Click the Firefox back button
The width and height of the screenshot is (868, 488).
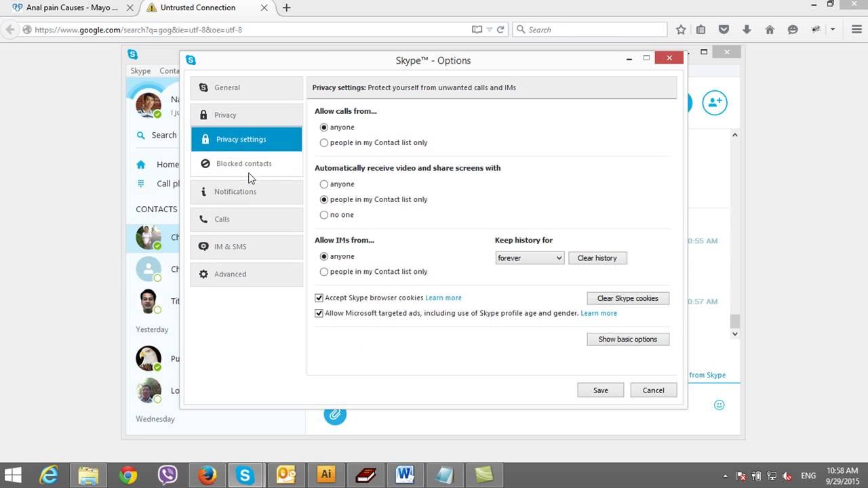(x=10, y=30)
